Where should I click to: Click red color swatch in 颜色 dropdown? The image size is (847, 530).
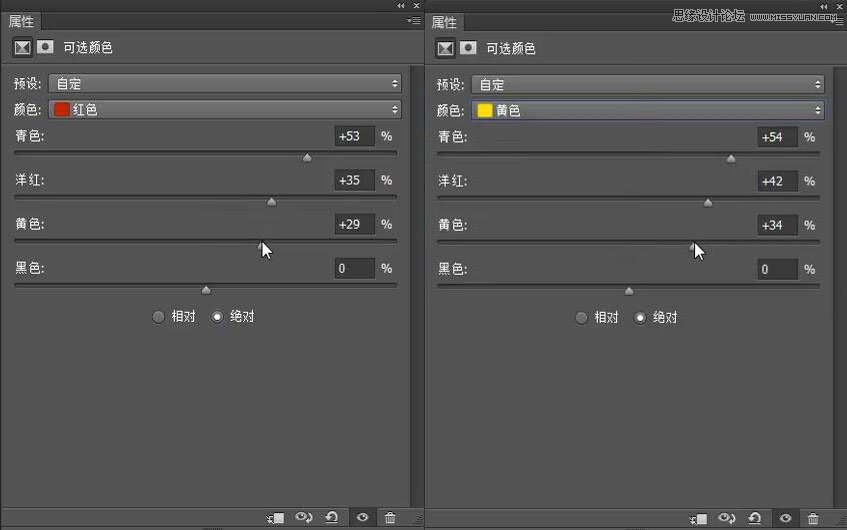62,110
